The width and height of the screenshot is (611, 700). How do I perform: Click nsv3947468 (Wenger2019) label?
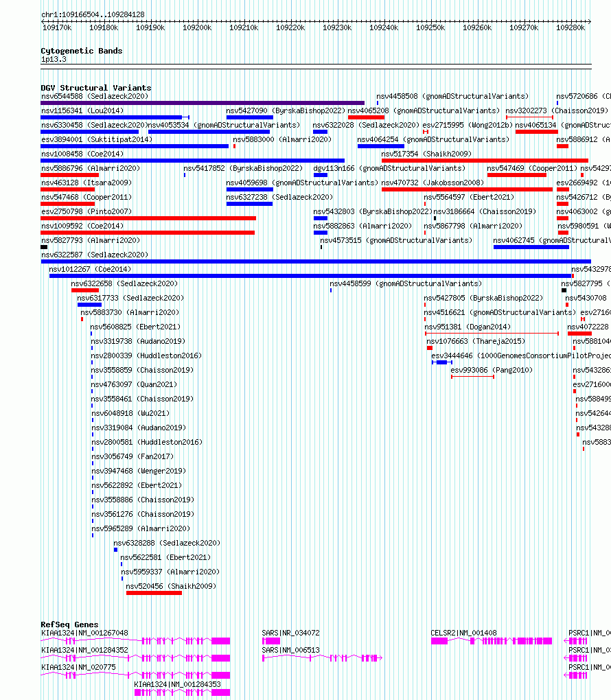(x=139, y=471)
